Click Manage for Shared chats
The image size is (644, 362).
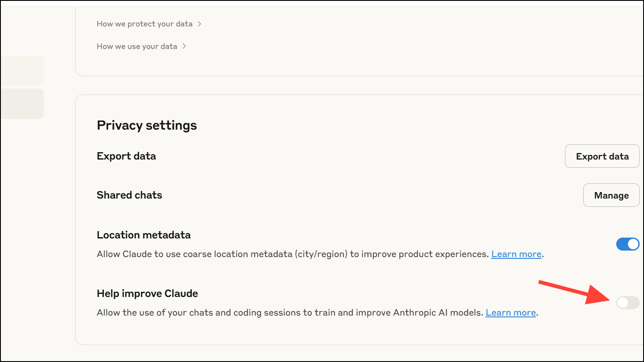[x=611, y=196]
